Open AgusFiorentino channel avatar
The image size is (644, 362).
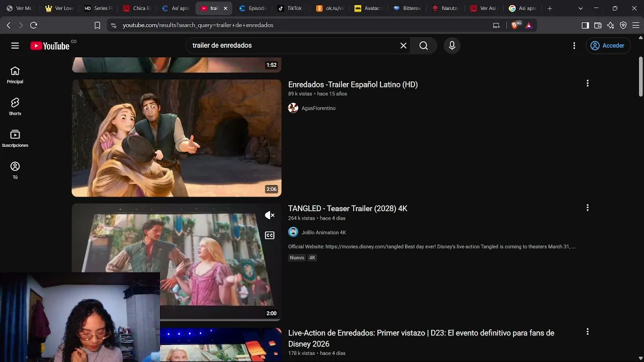click(x=293, y=108)
